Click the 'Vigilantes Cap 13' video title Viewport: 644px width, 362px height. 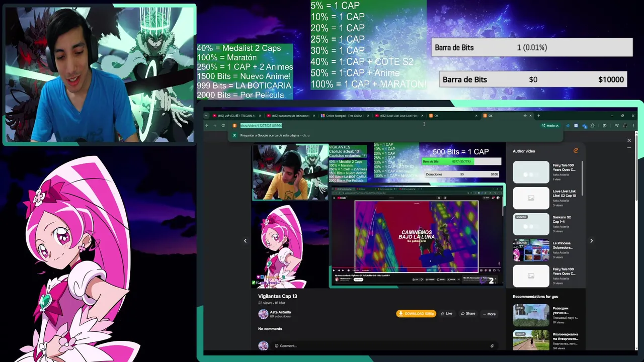277,296
